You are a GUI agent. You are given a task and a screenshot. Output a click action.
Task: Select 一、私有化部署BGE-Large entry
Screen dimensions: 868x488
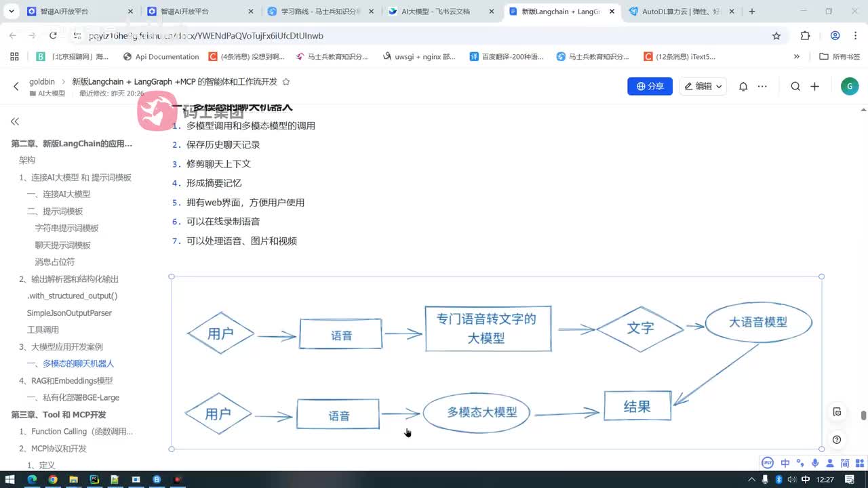pos(73,398)
